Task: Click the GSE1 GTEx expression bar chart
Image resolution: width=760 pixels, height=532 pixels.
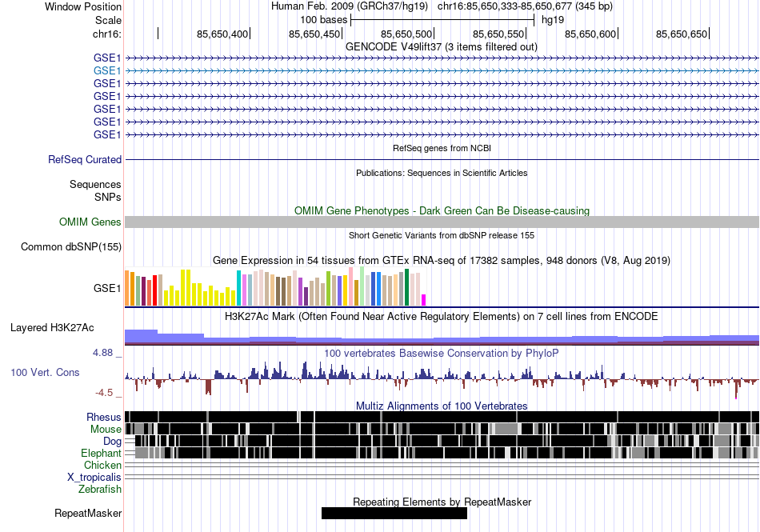Action: click(275, 287)
